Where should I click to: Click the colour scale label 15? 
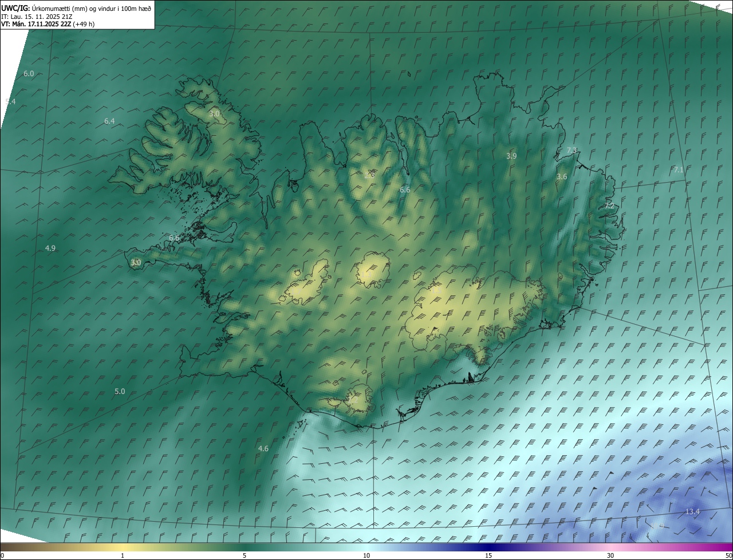[488, 555]
